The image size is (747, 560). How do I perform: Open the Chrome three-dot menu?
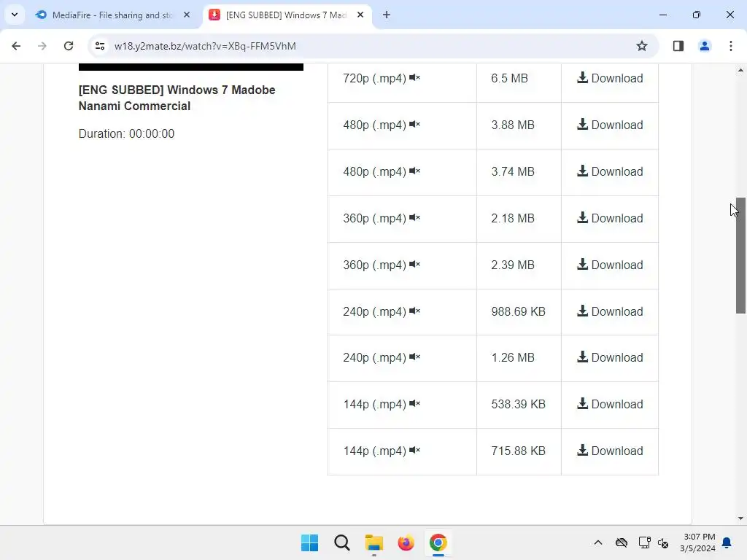point(731,46)
